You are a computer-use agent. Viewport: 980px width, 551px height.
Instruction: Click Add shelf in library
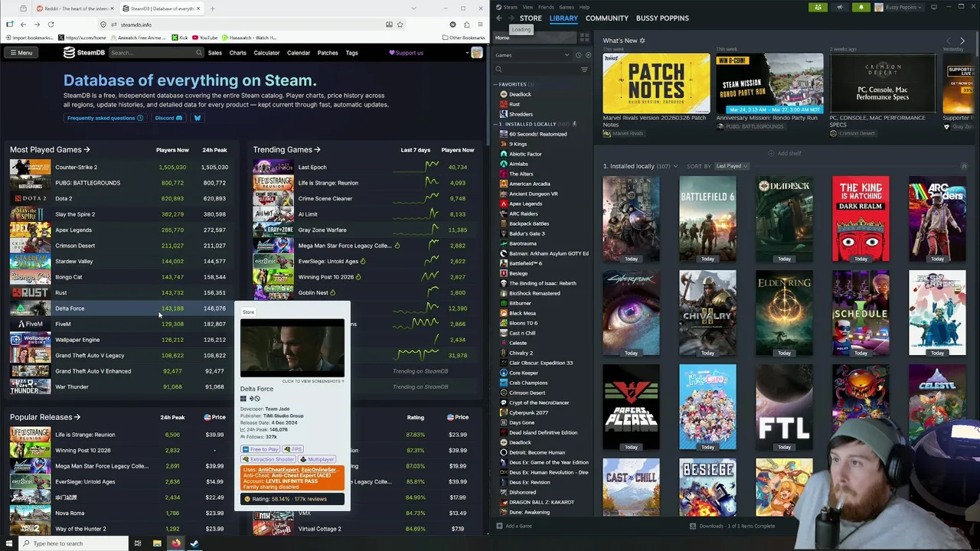coord(786,153)
